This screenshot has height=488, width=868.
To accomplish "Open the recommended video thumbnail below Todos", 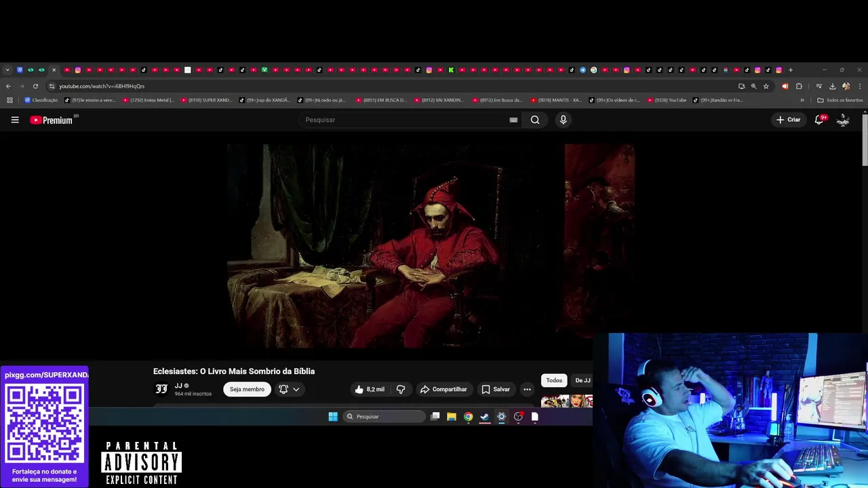I will [x=567, y=401].
